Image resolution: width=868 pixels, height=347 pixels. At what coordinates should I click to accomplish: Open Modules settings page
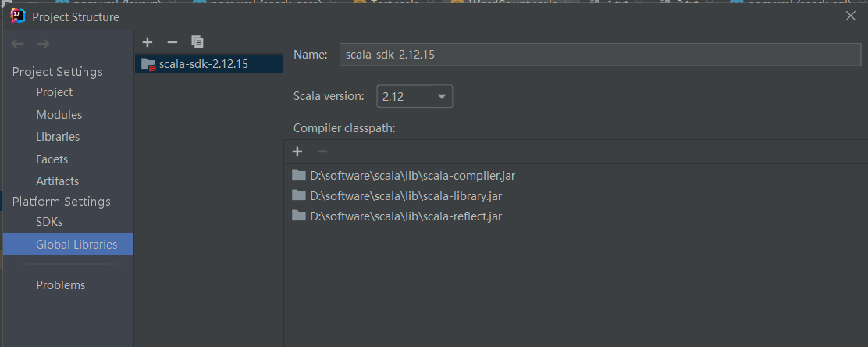click(59, 115)
